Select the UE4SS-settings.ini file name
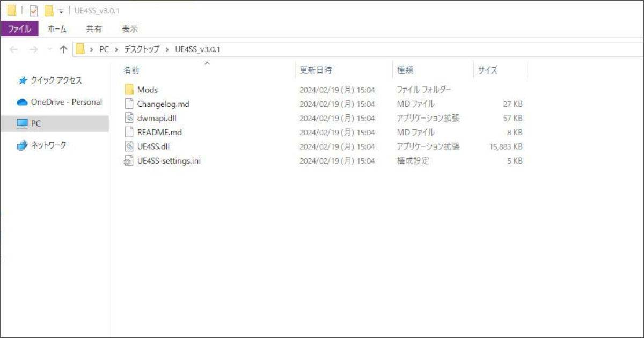 click(x=169, y=160)
